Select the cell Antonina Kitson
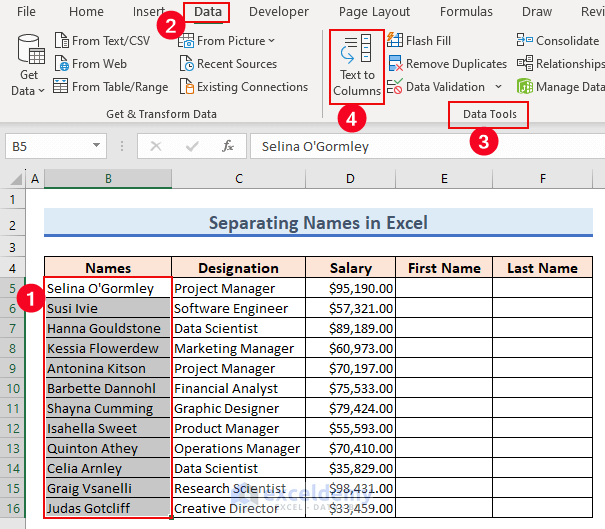 (108, 368)
